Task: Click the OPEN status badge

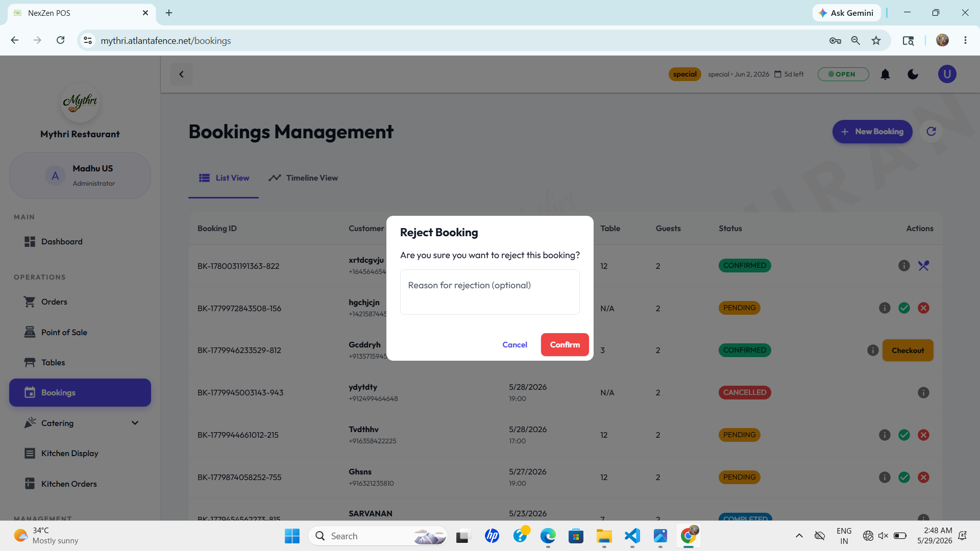Action: point(843,74)
